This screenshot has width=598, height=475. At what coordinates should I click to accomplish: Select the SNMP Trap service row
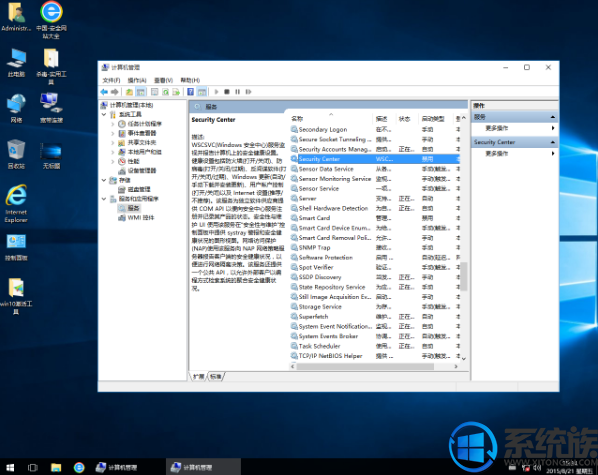pyautogui.click(x=375, y=248)
